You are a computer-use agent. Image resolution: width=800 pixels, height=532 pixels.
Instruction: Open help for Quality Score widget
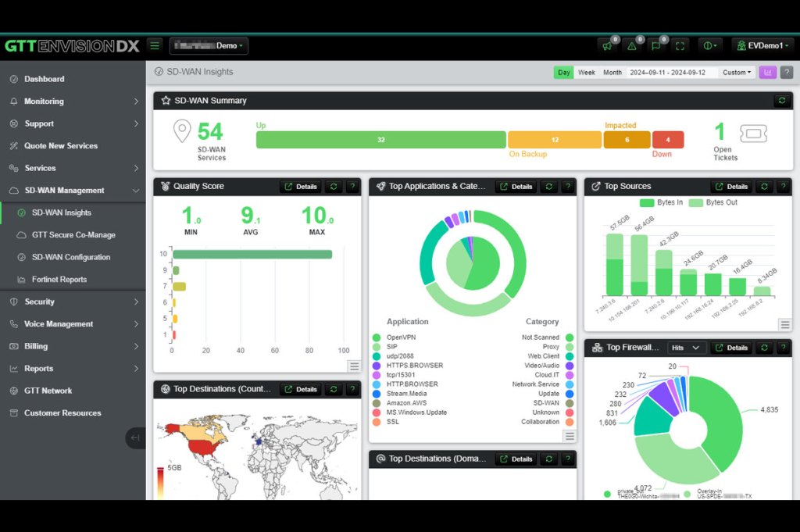(352, 187)
